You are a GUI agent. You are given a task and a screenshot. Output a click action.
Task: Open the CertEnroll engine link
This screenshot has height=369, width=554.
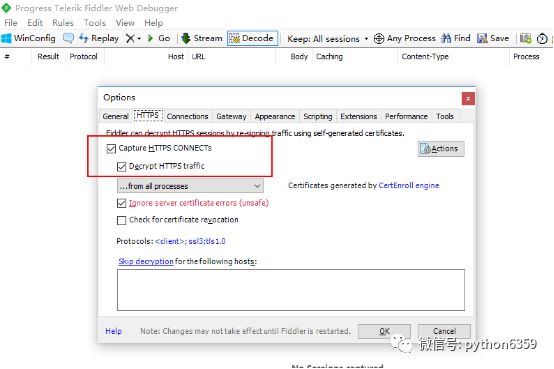408,186
